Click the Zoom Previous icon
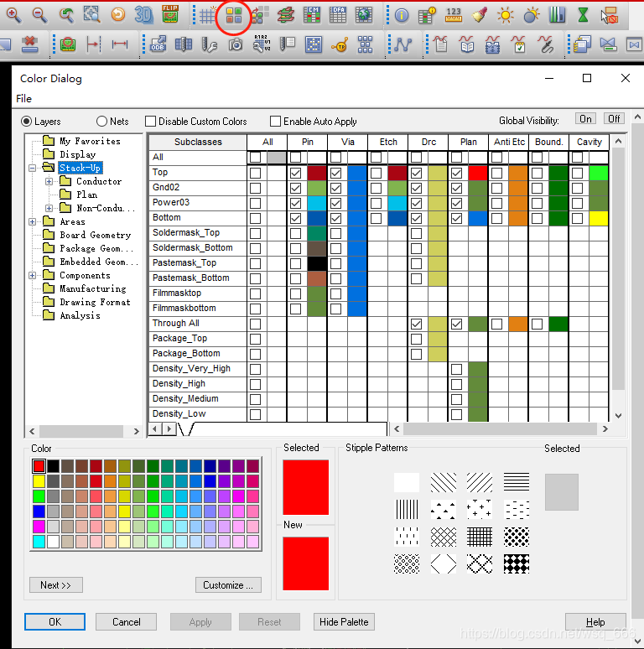The width and height of the screenshot is (644, 649). [65, 15]
